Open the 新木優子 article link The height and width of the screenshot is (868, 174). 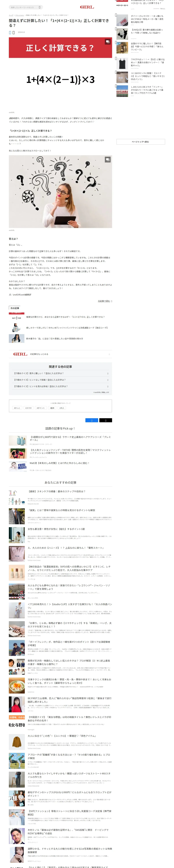point(54,339)
